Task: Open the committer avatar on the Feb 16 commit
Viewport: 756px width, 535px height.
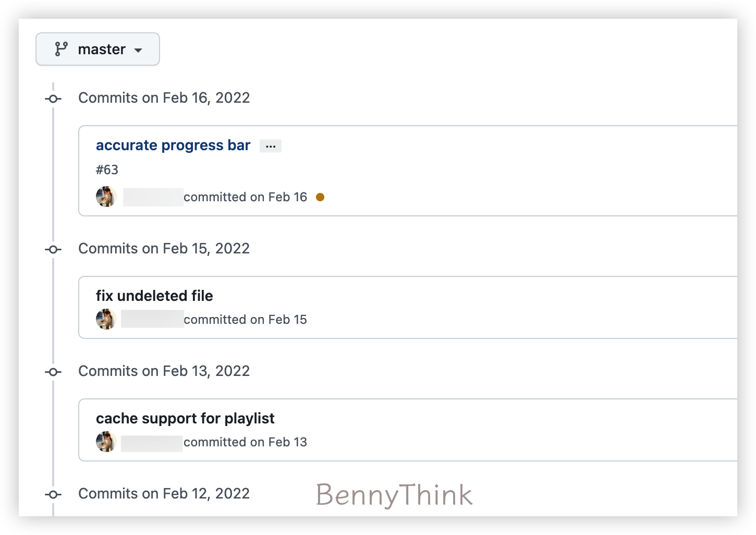Action: [x=106, y=197]
